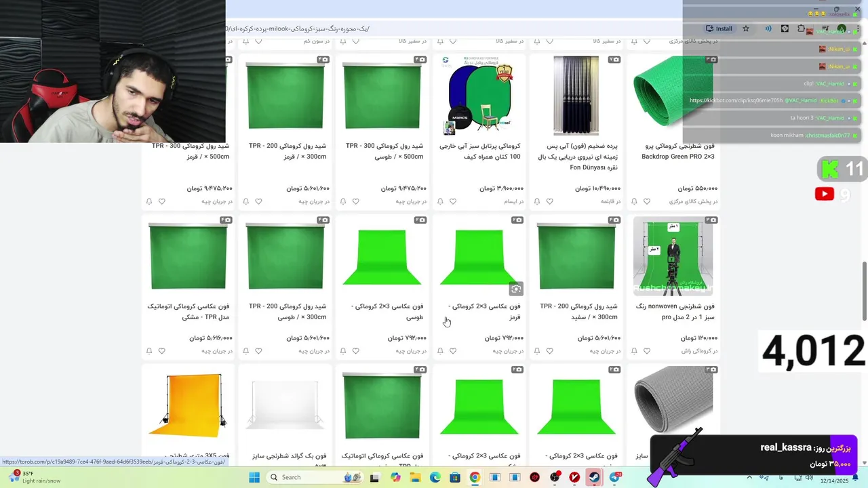This screenshot has width=868, height=488.
Task: Click the black-and-white extension icon in toolbar
Action: tap(785, 28)
